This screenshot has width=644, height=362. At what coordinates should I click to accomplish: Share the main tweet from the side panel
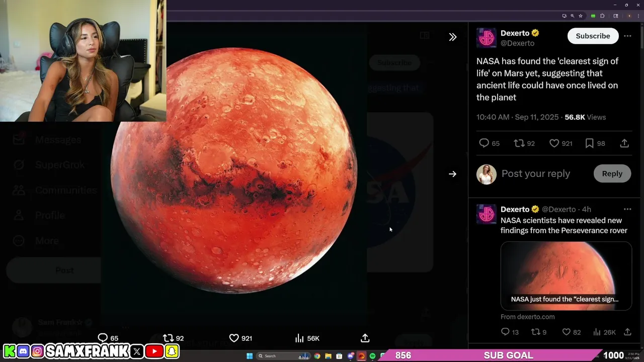624,143
